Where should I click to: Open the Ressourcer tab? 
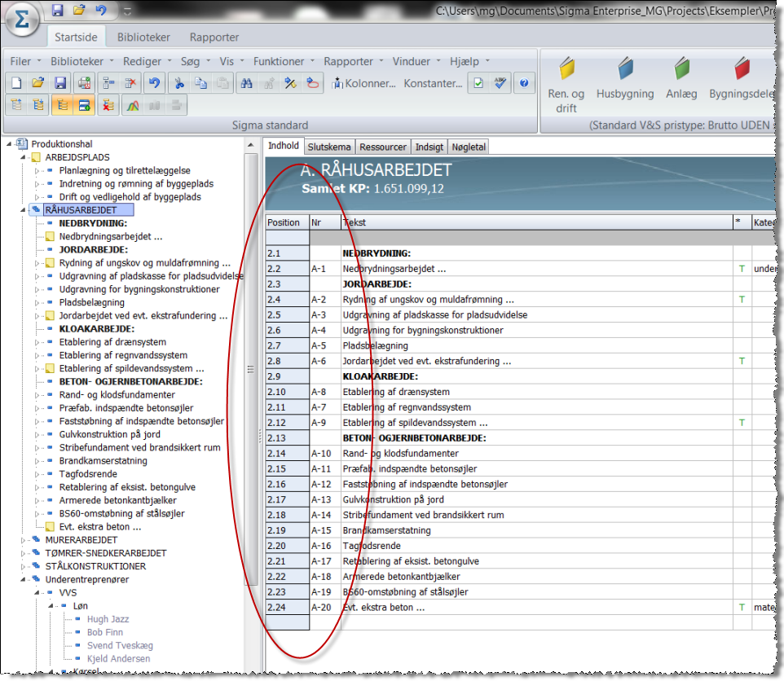[x=382, y=147]
